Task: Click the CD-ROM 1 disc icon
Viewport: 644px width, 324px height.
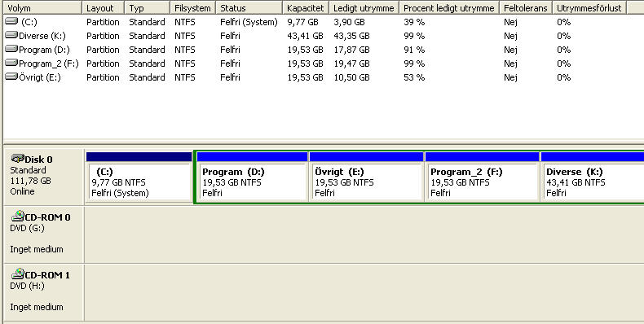Action: 17,274
